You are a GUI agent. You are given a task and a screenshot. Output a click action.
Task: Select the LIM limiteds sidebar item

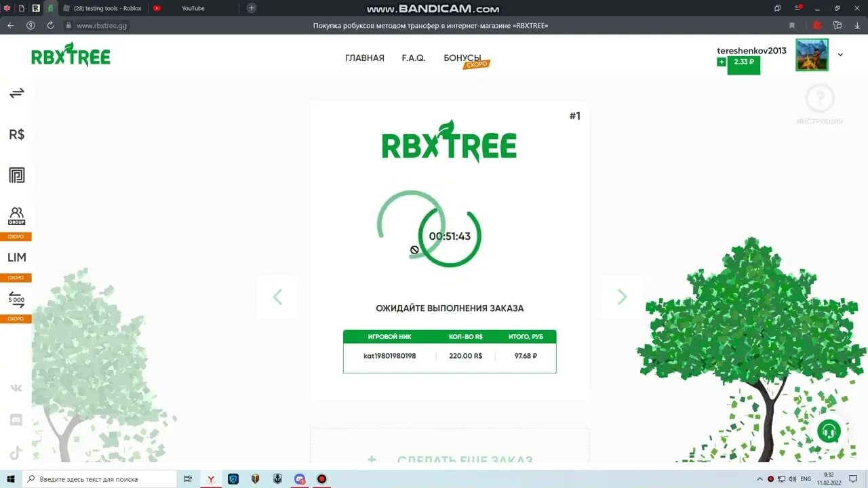17,258
